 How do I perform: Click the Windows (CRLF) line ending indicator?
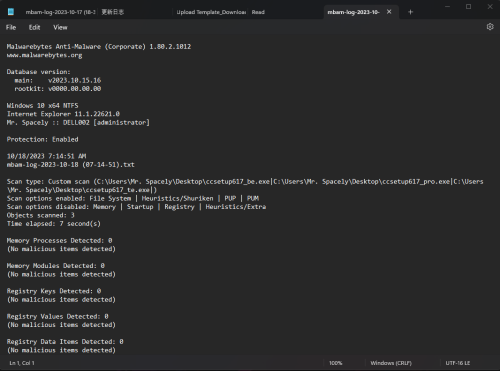(391, 363)
